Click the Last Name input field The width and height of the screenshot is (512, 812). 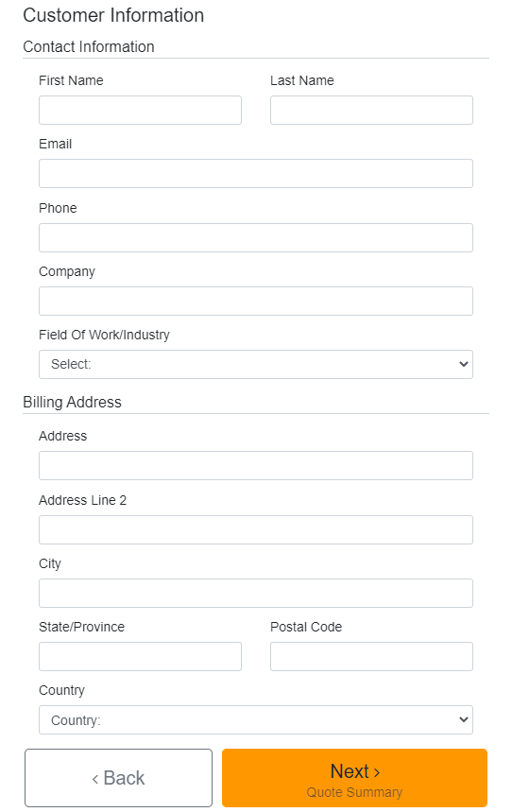click(x=371, y=110)
